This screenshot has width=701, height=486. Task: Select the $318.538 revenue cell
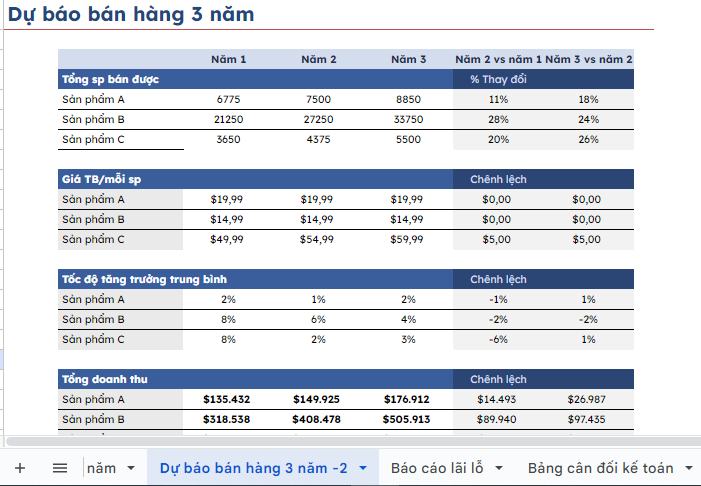point(228,419)
